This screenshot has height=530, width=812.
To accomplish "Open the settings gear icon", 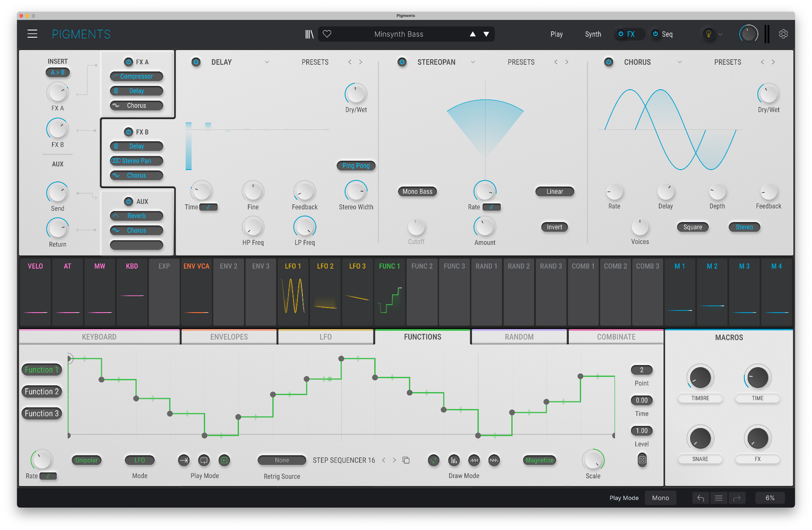I will (783, 34).
